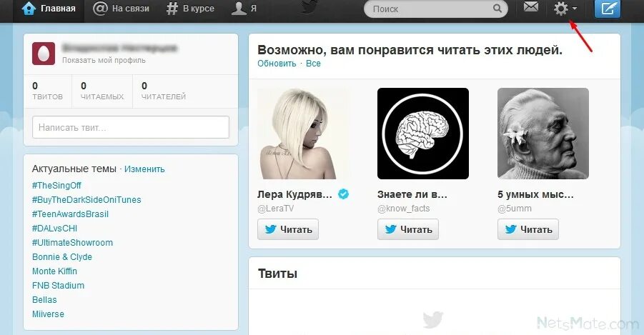
Task: View the ТВИТОВ count
Action: (48, 91)
